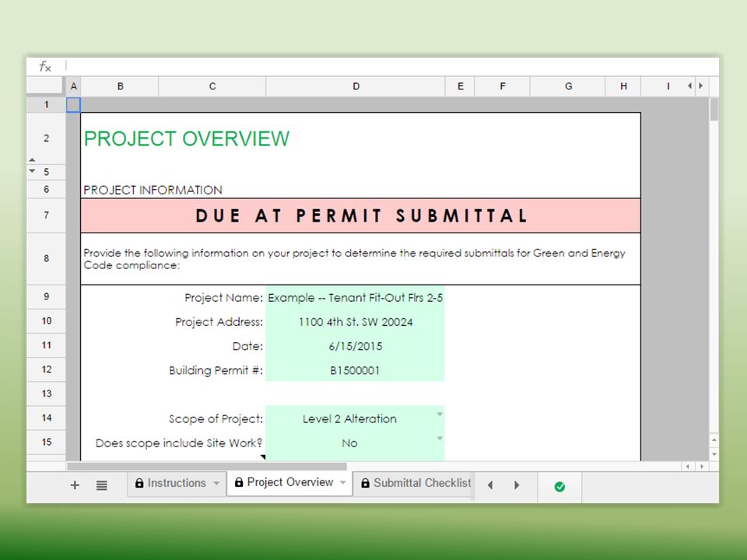Click the Project Address: label
This screenshot has width=747, height=560.
(x=219, y=322)
